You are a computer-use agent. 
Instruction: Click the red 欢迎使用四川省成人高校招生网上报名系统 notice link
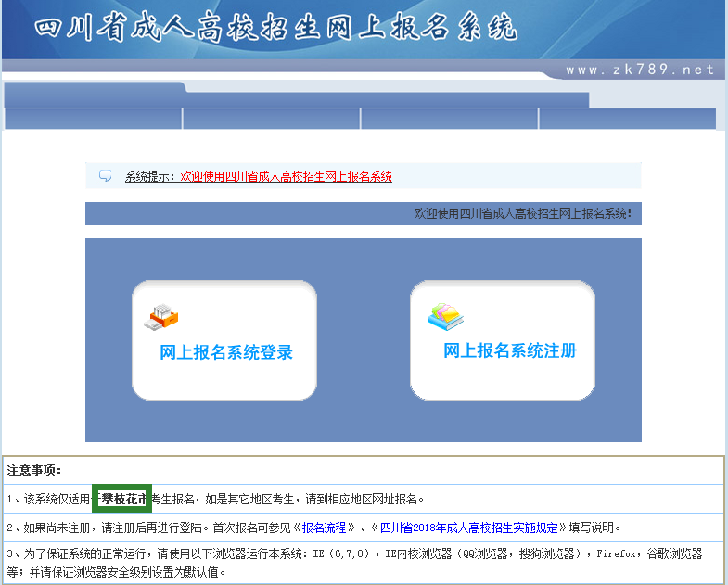(286, 176)
